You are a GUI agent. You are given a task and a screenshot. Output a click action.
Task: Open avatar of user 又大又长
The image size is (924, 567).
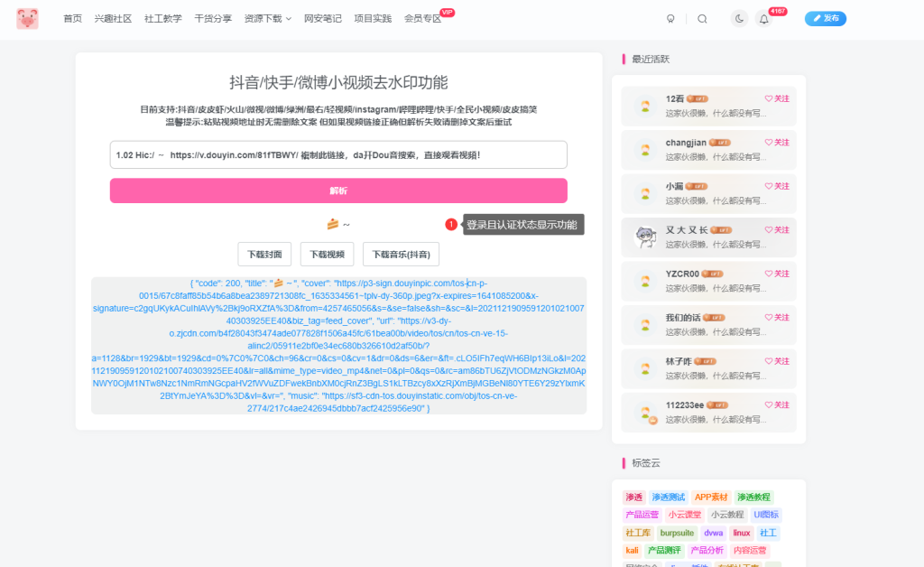click(x=645, y=237)
